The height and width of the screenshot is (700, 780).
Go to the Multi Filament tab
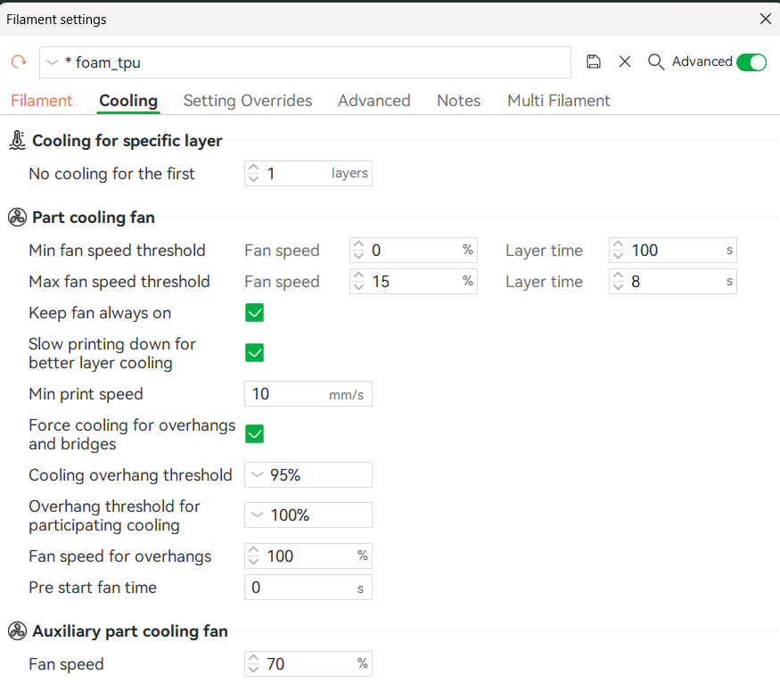[x=558, y=101]
